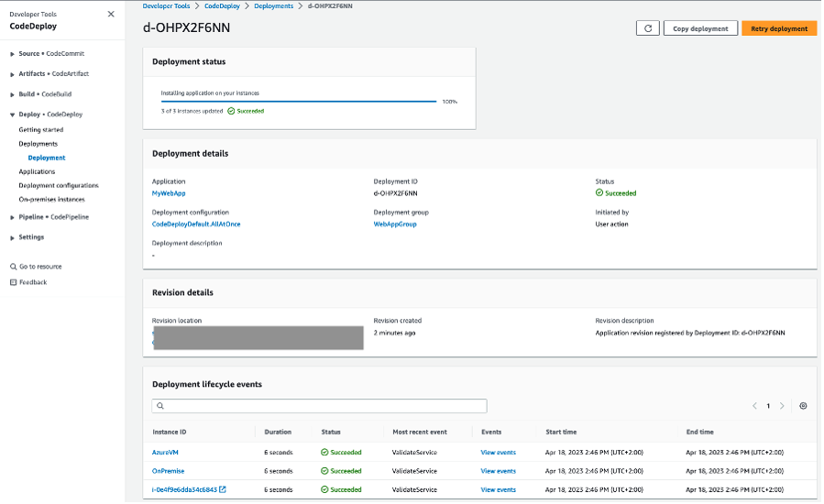Open Deployment configurations in sidebar

[x=59, y=186]
